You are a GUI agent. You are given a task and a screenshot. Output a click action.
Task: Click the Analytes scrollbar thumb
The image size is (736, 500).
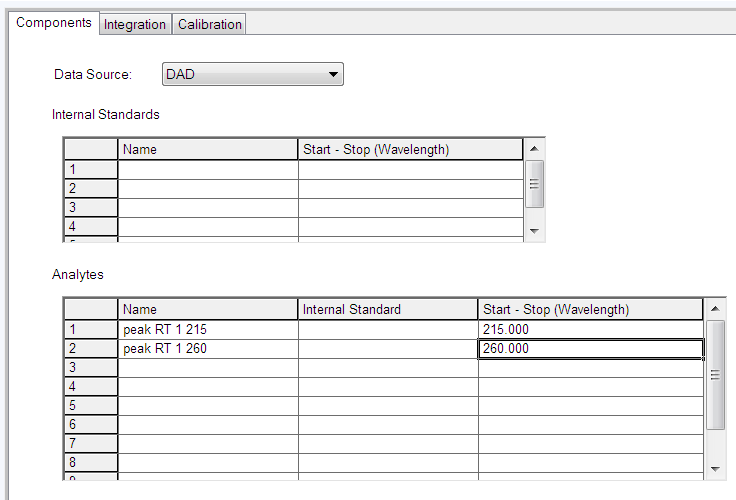(x=715, y=375)
